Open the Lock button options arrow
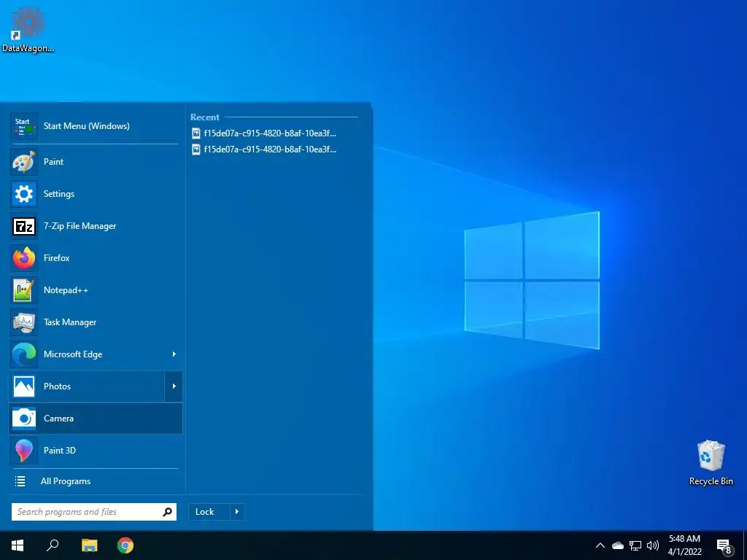Image resolution: width=747 pixels, height=560 pixels. click(237, 512)
